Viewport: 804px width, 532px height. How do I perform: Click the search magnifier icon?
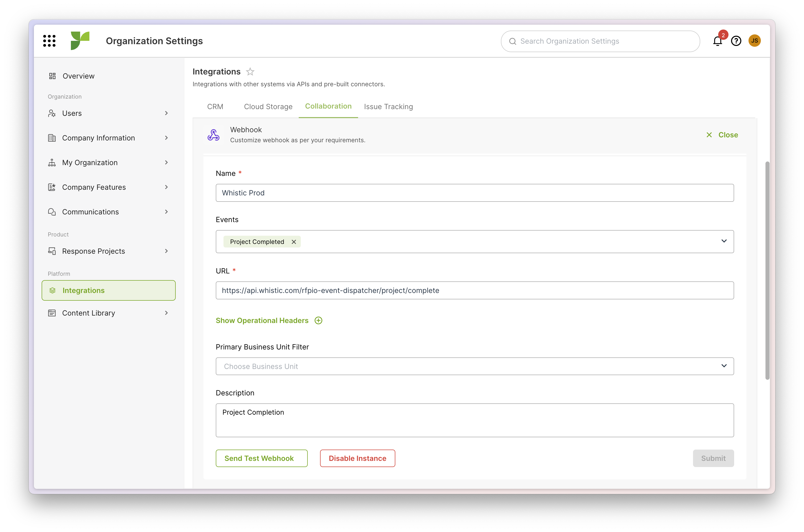[x=512, y=41]
